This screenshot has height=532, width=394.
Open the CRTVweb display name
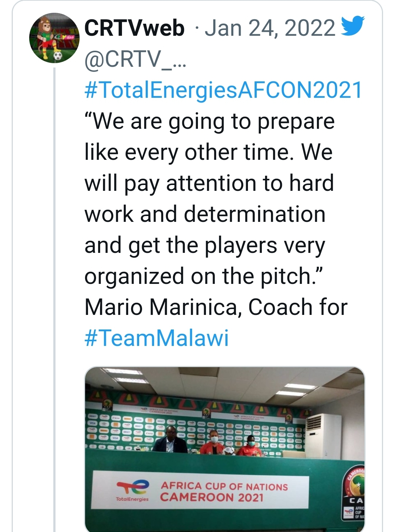click(x=134, y=28)
